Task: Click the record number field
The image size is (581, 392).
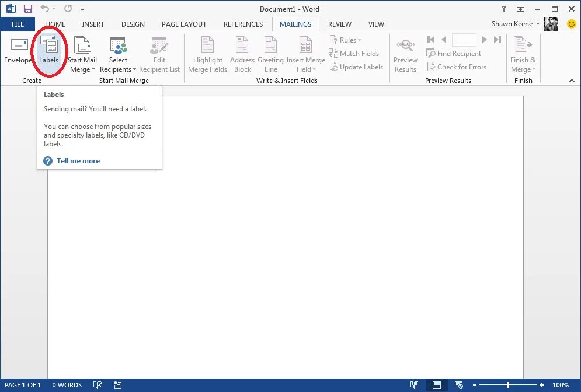Action: tap(464, 40)
